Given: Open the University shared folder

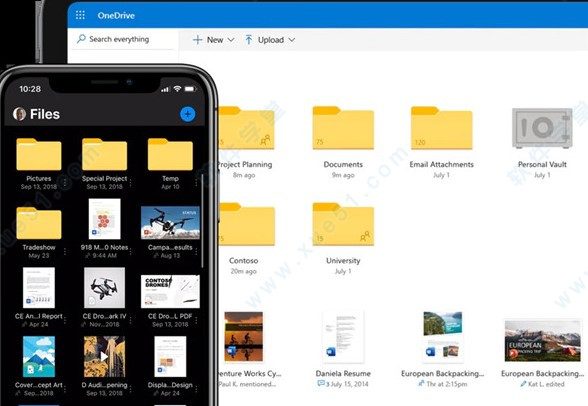Looking at the screenshot, I should click(343, 224).
